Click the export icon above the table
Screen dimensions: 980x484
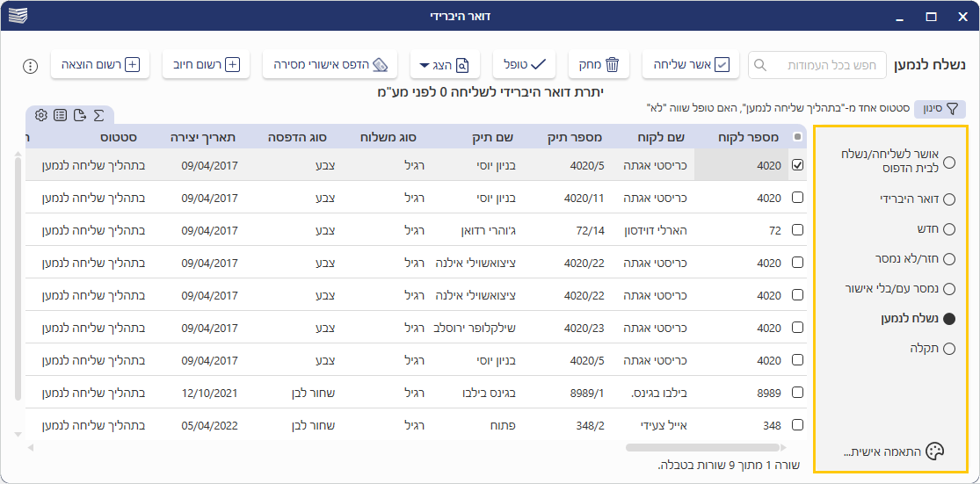(79, 115)
